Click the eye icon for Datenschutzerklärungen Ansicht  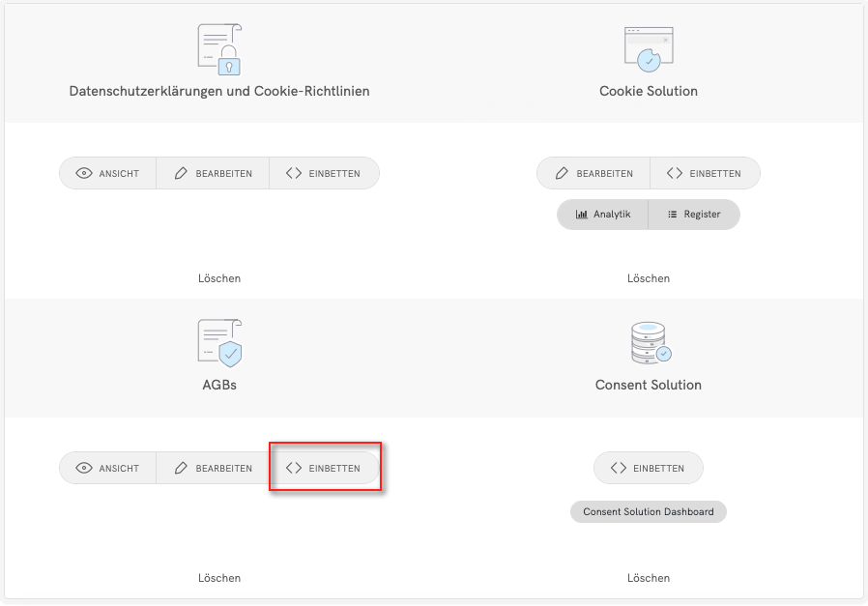pos(84,174)
